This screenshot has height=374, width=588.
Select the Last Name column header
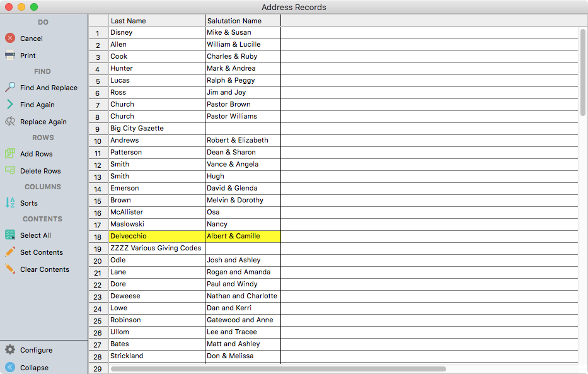tap(156, 21)
